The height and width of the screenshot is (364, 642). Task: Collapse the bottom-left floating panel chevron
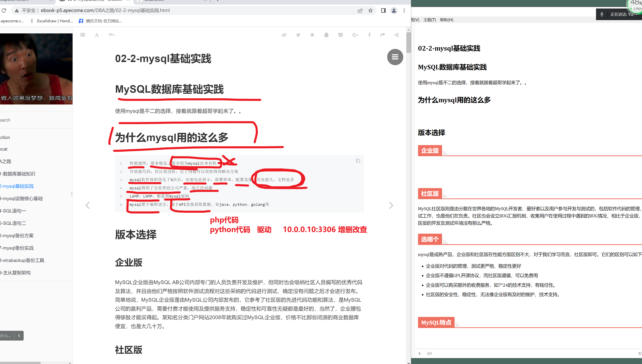pos(19,336)
